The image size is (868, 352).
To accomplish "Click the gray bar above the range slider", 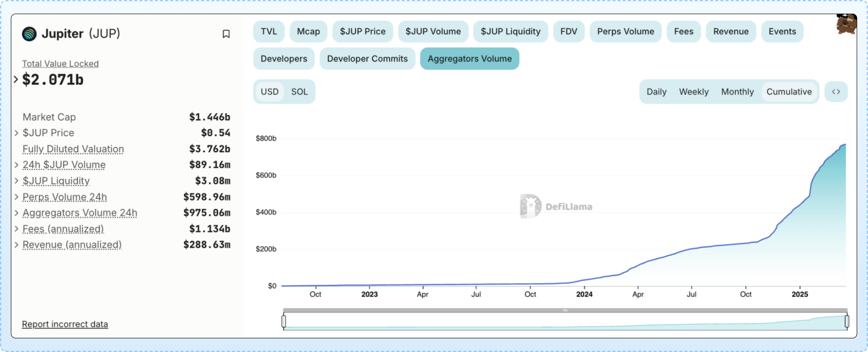I will (x=565, y=310).
